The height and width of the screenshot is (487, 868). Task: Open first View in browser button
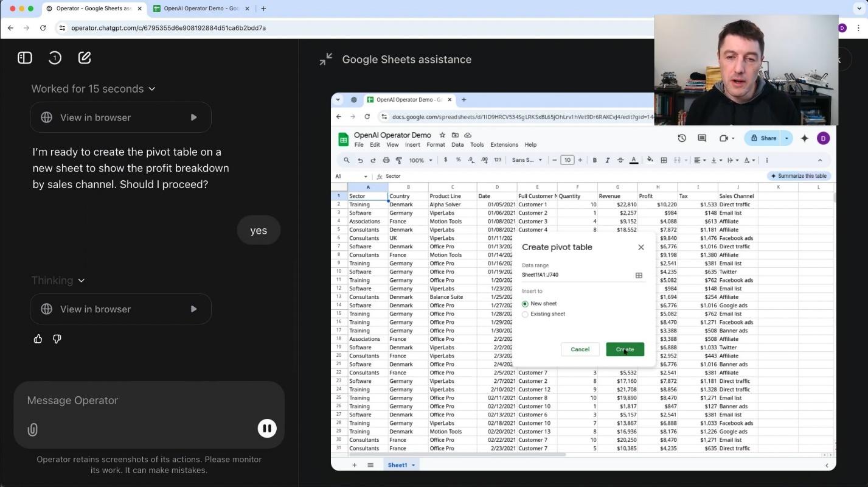(x=120, y=117)
